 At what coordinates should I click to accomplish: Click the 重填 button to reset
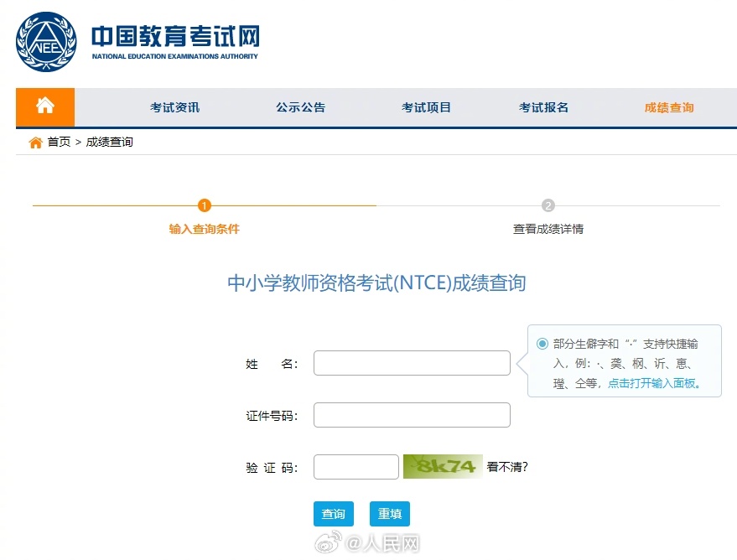click(x=388, y=513)
